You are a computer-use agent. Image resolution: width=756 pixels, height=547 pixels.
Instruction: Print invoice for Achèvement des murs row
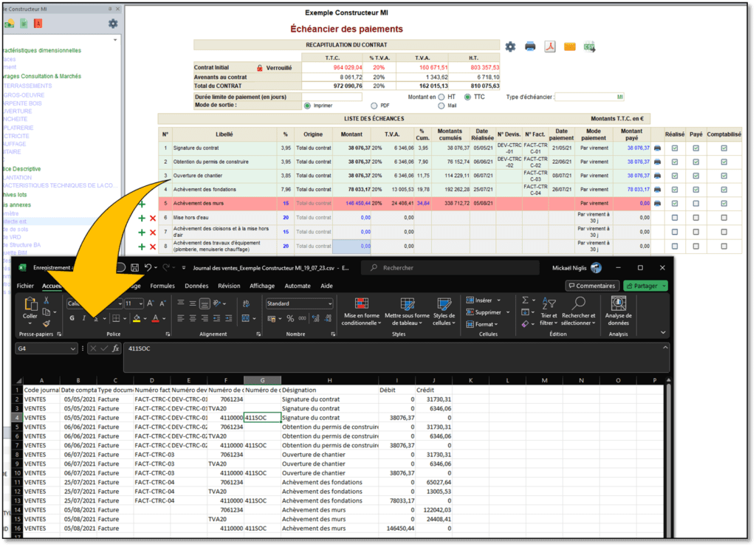pyautogui.click(x=656, y=204)
